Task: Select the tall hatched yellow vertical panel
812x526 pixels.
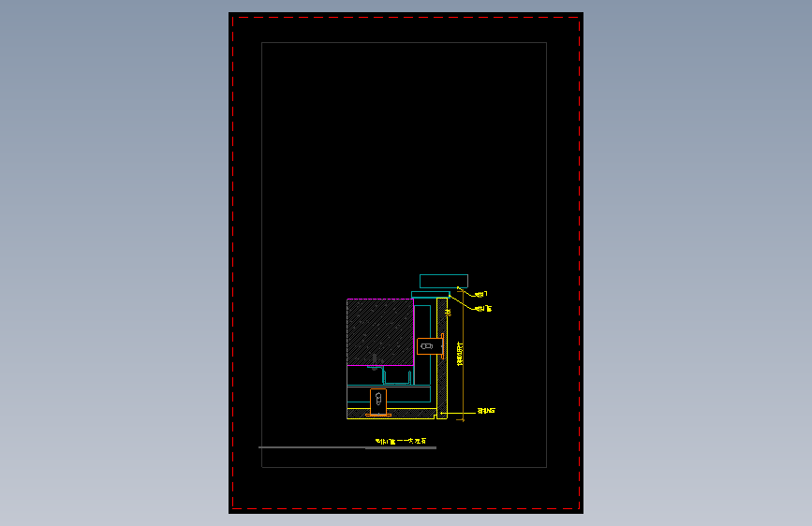Action: point(442,358)
